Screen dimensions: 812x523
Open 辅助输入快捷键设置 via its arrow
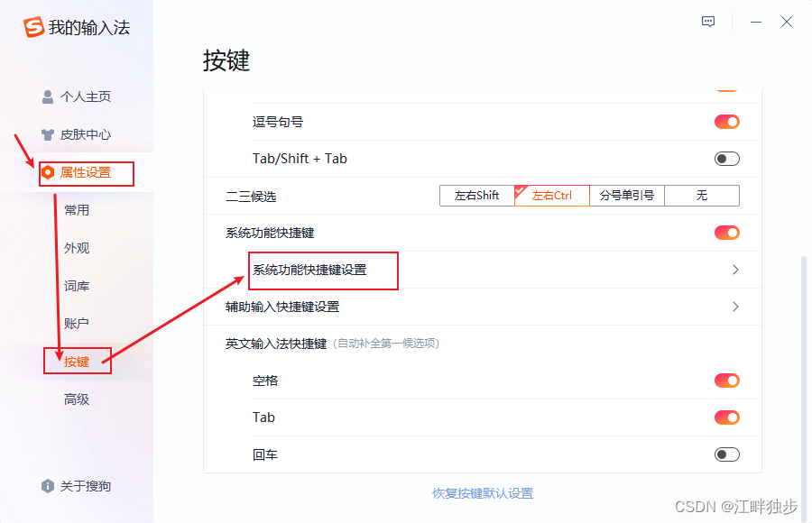[x=736, y=307]
